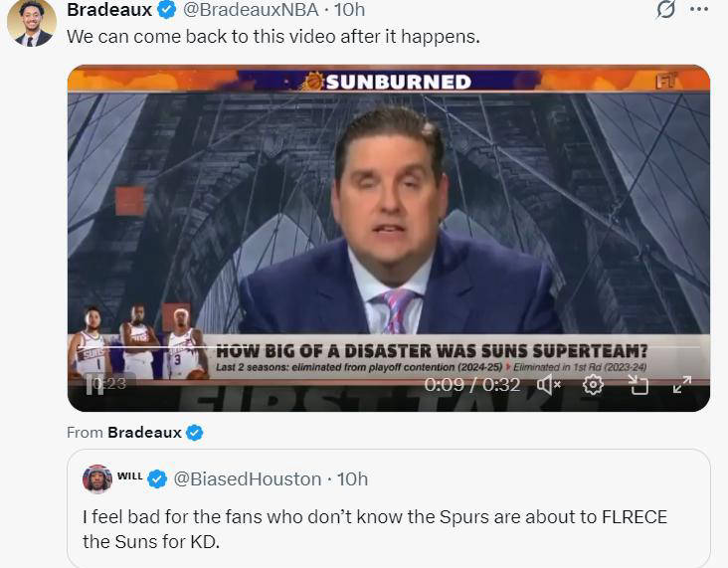Open video settings gear icon
This screenshot has height=568, width=728.
(x=593, y=385)
